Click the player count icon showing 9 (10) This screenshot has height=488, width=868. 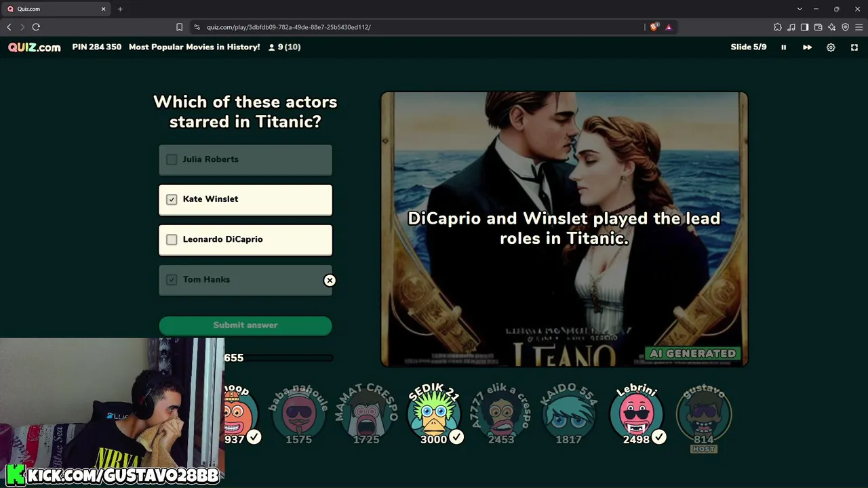pos(272,47)
